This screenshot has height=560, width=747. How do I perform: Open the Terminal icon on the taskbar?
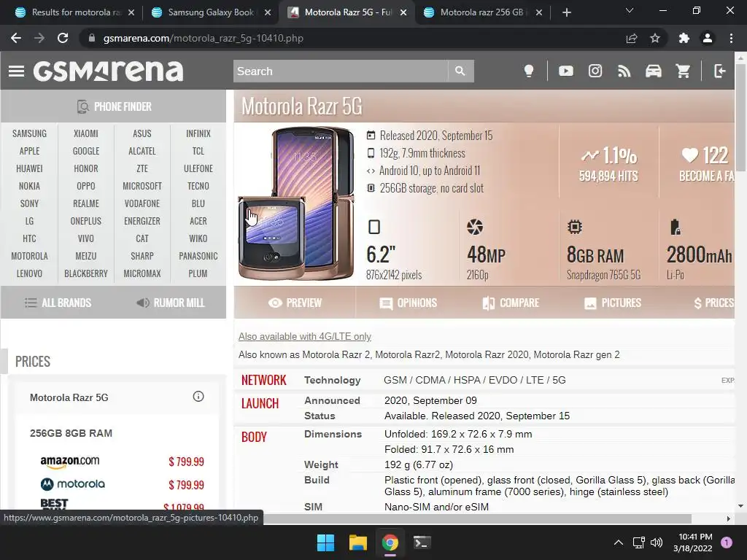click(422, 542)
